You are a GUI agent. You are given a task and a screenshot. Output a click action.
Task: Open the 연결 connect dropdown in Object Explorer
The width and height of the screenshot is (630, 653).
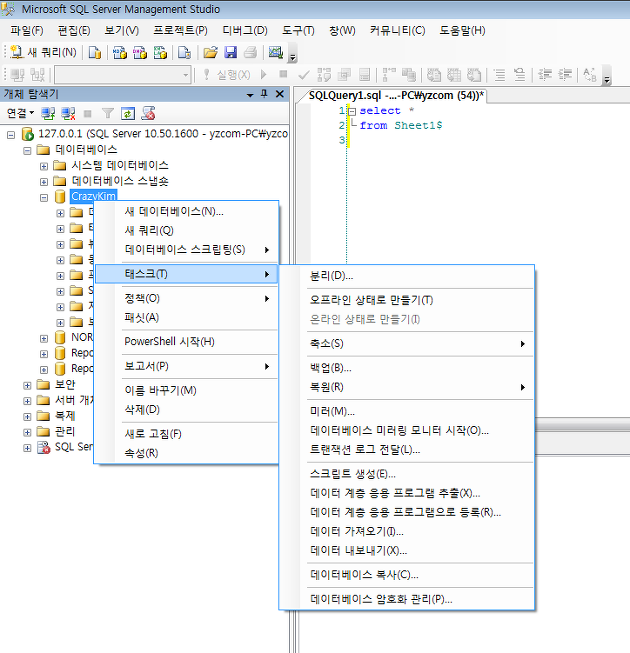[x=20, y=113]
